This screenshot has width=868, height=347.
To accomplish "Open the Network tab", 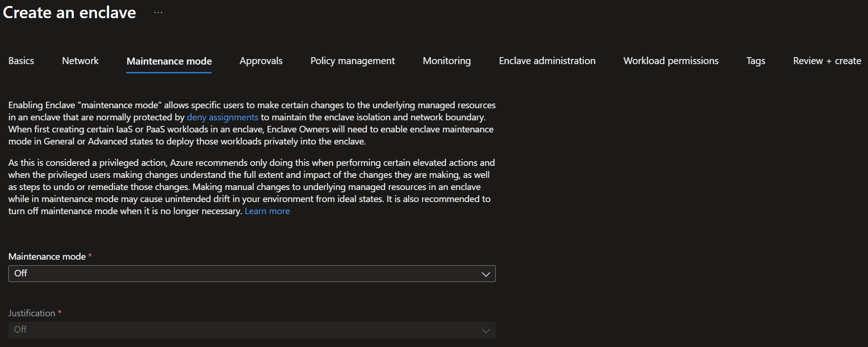I will [80, 61].
